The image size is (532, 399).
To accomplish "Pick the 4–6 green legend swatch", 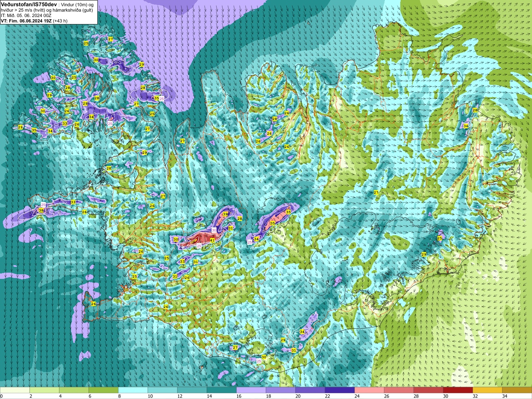I will coord(74,390).
